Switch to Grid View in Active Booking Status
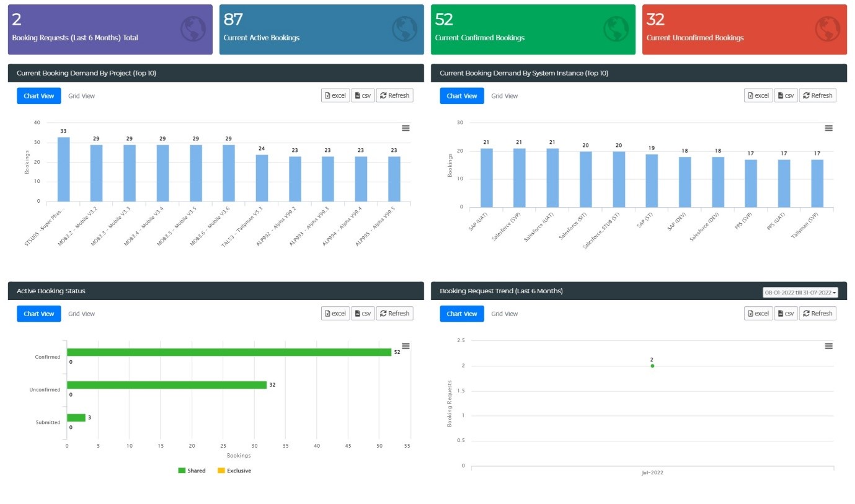 (x=82, y=314)
